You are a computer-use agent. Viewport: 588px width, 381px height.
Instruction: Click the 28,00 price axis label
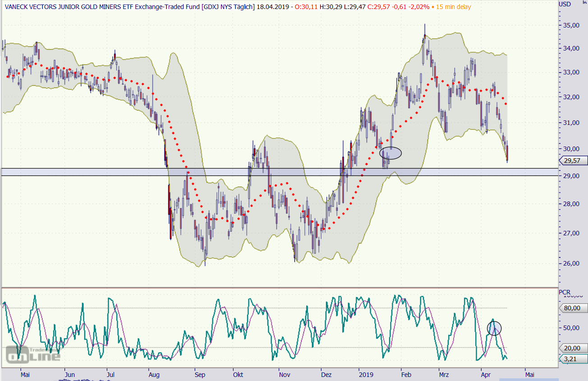coord(570,204)
